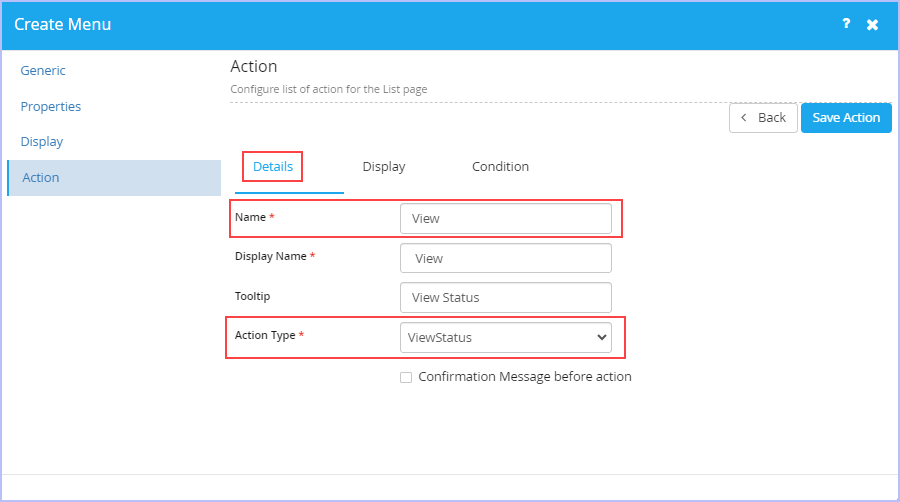The height and width of the screenshot is (502, 900).
Task: Switch to the Details tab
Action: point(273,166)
